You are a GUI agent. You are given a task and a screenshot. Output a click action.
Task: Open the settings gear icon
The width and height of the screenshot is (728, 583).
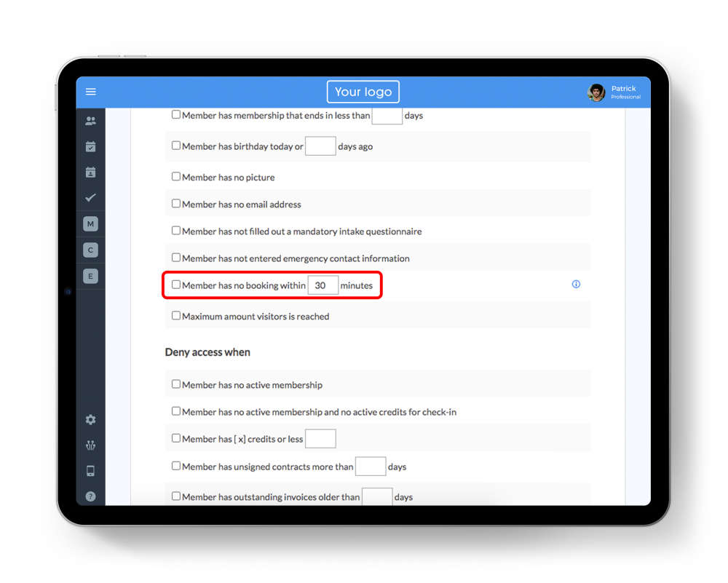coord(90,420)
